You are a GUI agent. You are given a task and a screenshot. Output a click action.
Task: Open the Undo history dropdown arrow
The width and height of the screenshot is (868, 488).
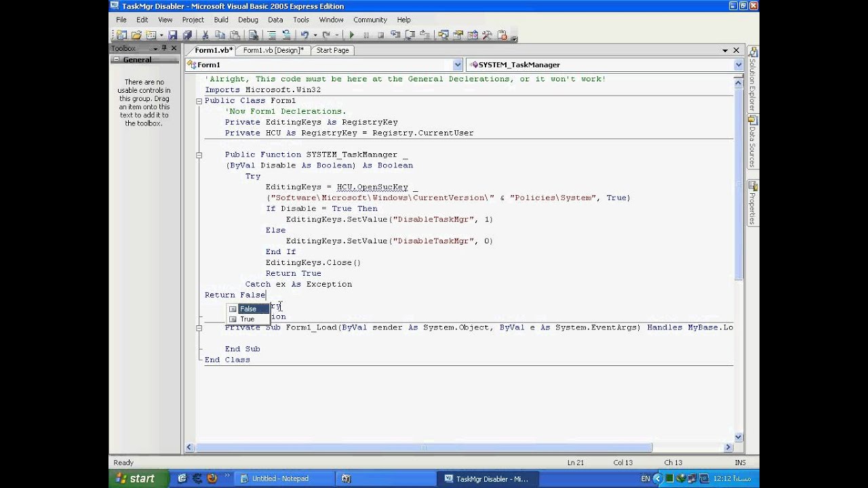point(315,35)
